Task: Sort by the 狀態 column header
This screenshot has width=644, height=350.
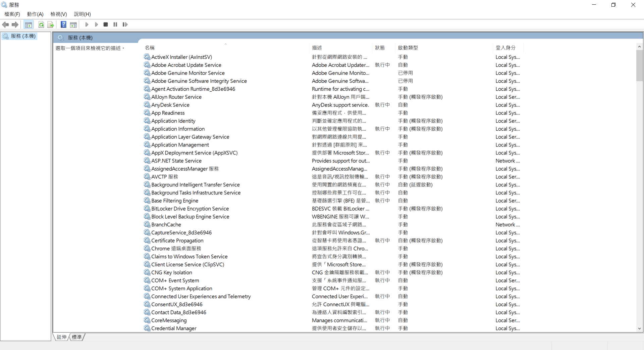Action: tap(380, 48)
